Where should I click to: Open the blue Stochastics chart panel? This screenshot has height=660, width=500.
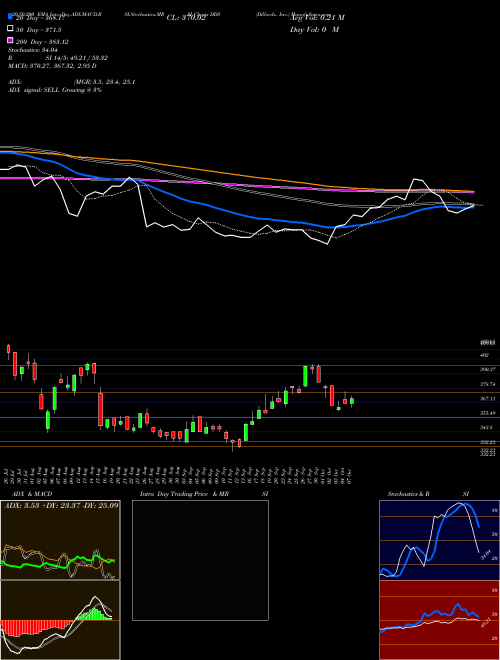[x=439, y=540]
